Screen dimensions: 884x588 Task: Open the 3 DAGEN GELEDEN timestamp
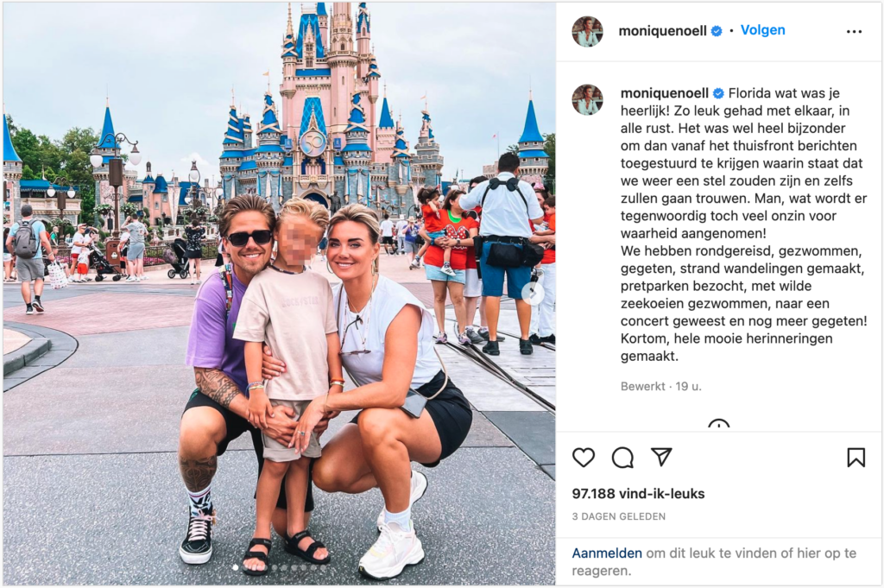[618, 516]
